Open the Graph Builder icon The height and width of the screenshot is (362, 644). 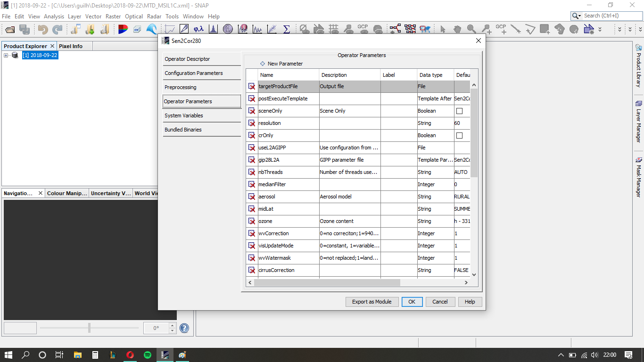[x=395, y=29]
